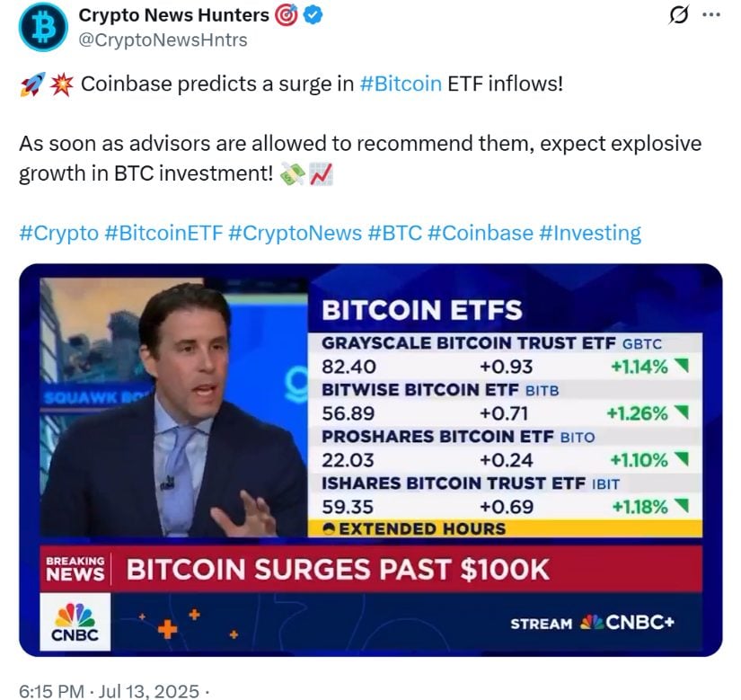The image size is (741, 700).
Task: Open the #Crypto hashtag
Action: pos(59,233)
